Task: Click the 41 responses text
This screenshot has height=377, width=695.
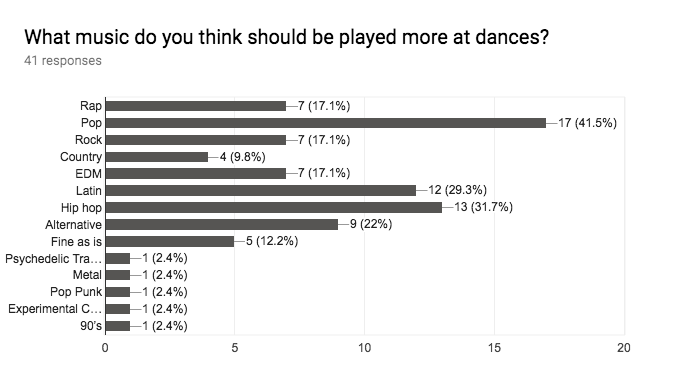Action: [63, 61]
